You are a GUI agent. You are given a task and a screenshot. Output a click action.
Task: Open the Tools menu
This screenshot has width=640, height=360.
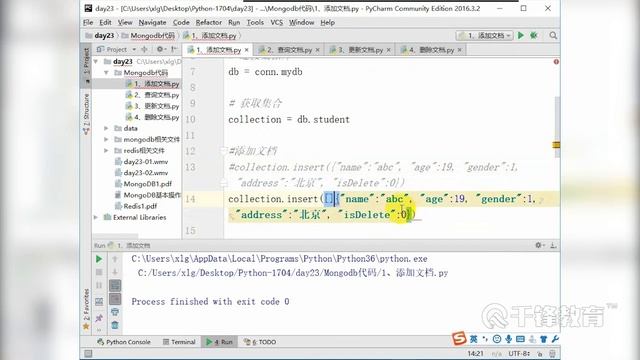click(255, 22)
